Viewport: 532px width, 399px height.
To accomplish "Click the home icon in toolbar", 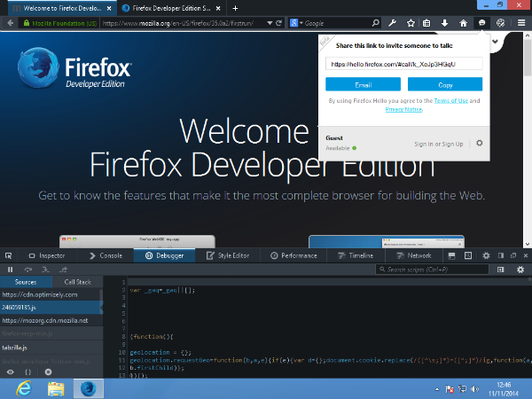I will click(x=463, y=23).
